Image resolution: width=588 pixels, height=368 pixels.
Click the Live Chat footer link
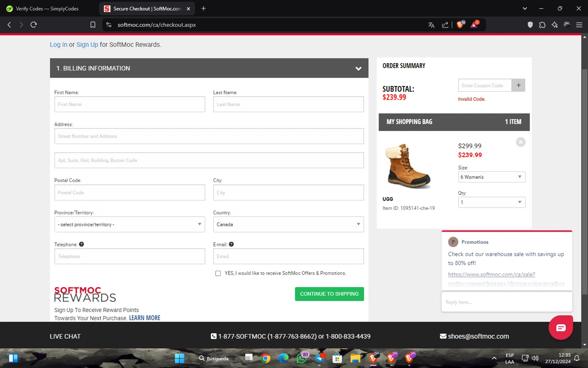pyautogui.click(x=65, y=336)
